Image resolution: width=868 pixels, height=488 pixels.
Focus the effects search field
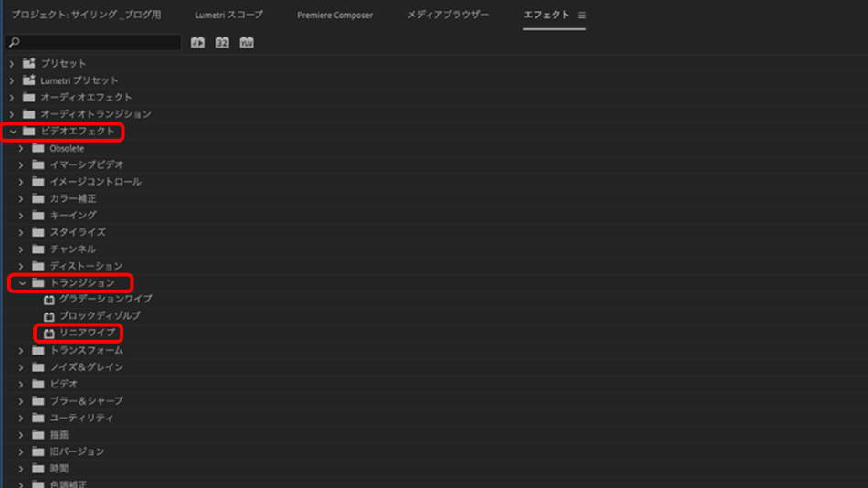tap(93, 43)
